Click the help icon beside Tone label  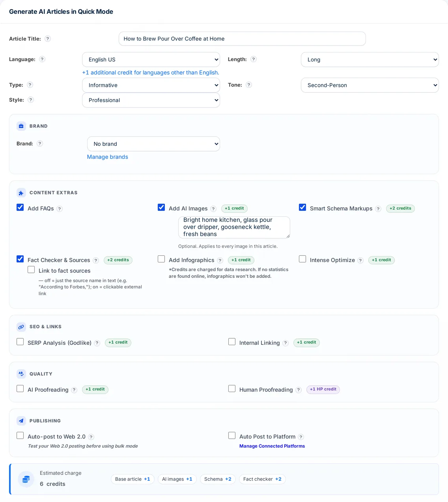249,85
